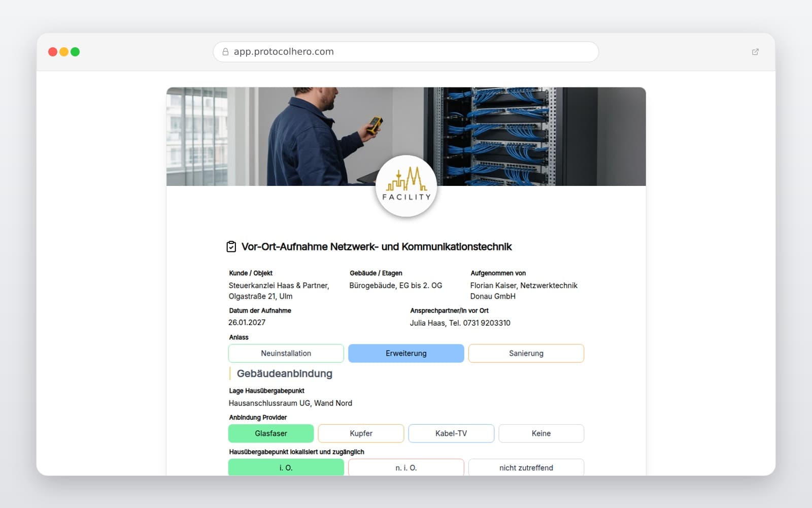
Task: Choose Keine provider connection
Action: [x=541, y=433]
